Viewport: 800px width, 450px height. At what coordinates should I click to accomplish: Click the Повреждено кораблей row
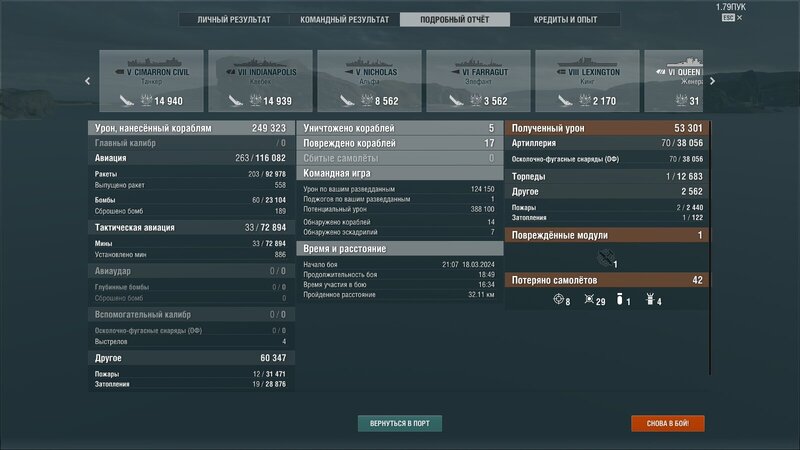399,143
